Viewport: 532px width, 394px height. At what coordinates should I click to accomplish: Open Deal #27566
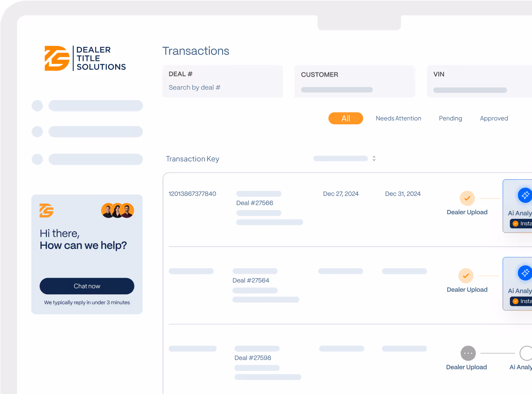point(255,203)
